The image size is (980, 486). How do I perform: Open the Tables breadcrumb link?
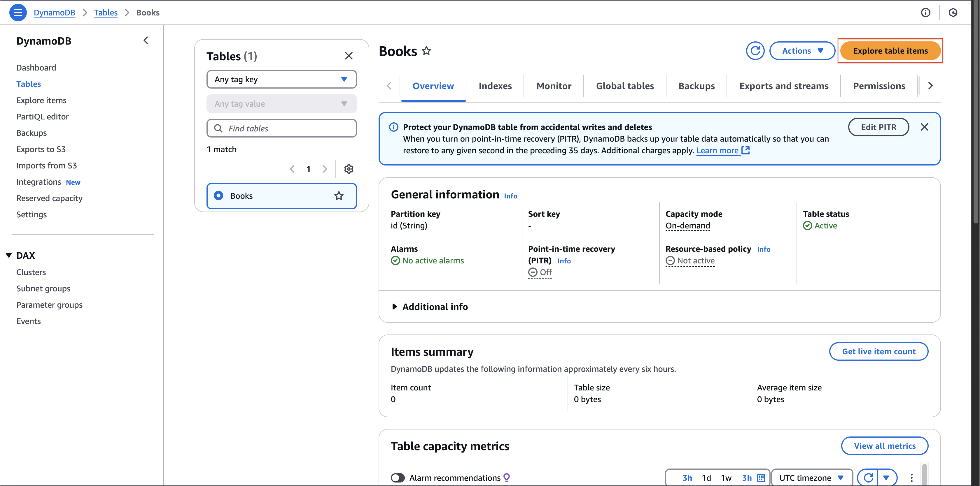pyautogui.click(x=106, y=13)
